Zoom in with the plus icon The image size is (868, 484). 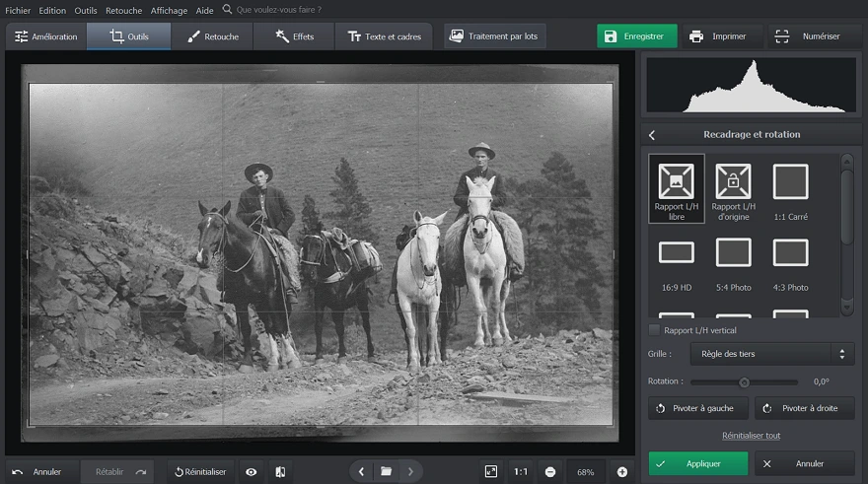pyautogui.click(x=622, y=472)
